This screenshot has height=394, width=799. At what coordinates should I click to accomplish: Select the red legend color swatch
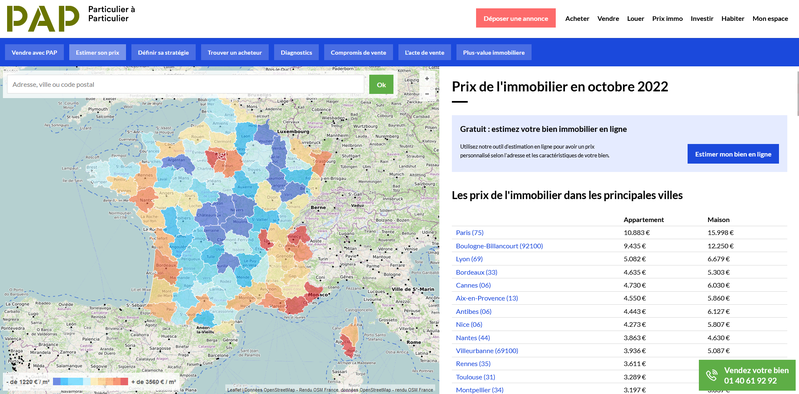tap(124, 381)
